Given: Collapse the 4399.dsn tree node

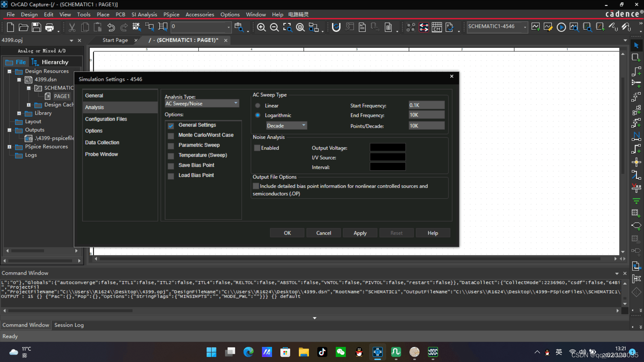Looking at the screenshot, I should click(x=19, y=80).
